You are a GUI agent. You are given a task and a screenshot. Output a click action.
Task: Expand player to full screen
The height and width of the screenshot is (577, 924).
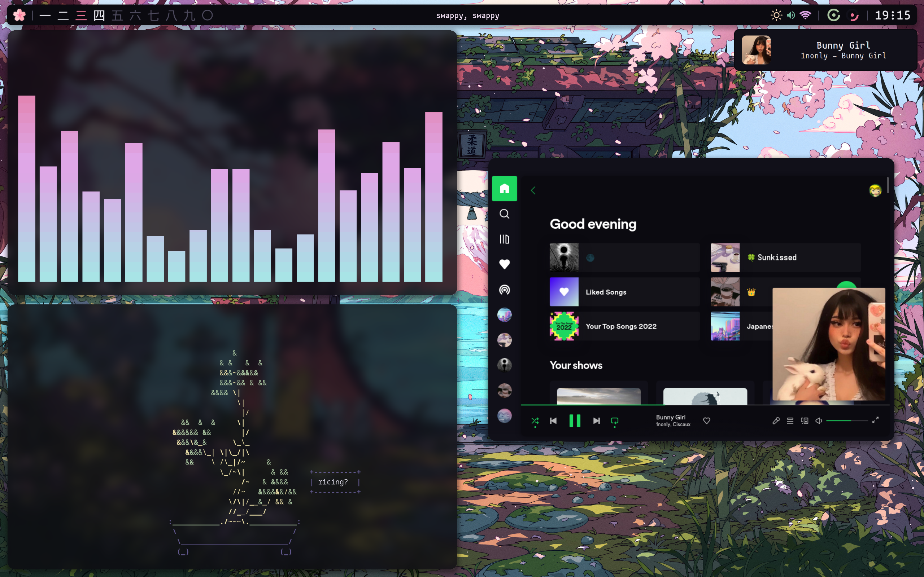point(875,420)
